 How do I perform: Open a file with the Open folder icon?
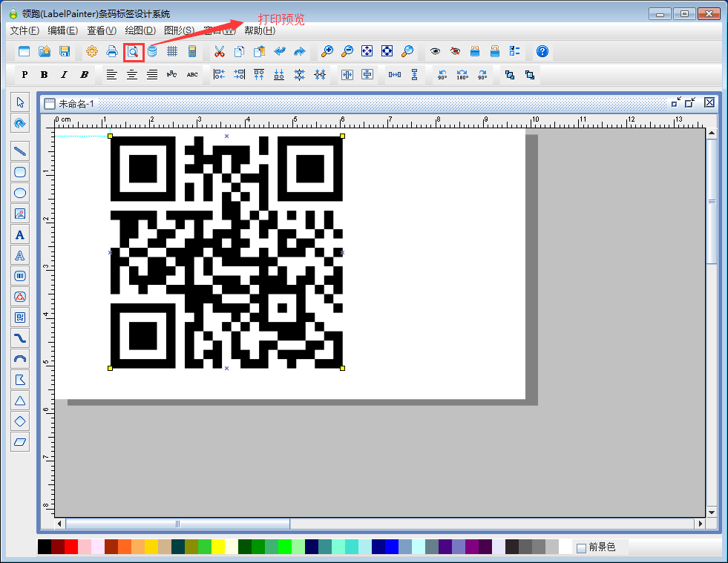tap(45, 51)
